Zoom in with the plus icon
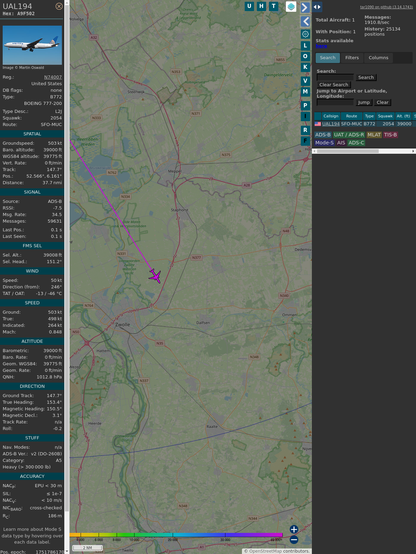The height and width of the screenshot is (554, 416). [294, 529]
